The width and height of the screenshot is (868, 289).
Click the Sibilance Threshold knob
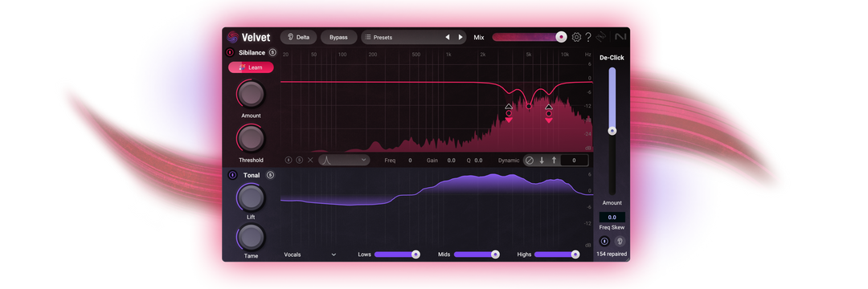[x=252, y=138]
